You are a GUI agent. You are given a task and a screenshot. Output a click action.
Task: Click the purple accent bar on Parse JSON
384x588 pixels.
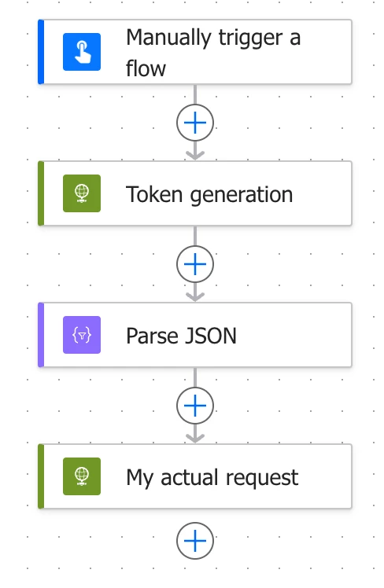click(41, 335)
